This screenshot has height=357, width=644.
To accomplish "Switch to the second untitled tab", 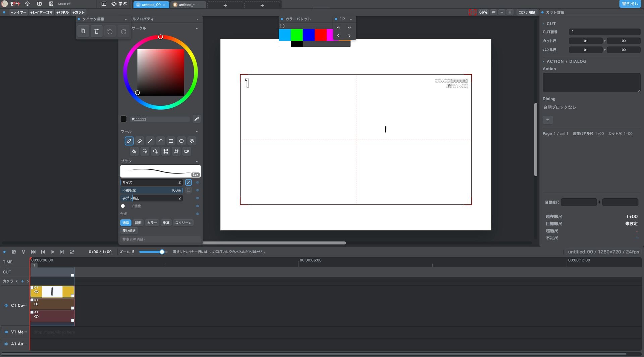I will (187, 5).
